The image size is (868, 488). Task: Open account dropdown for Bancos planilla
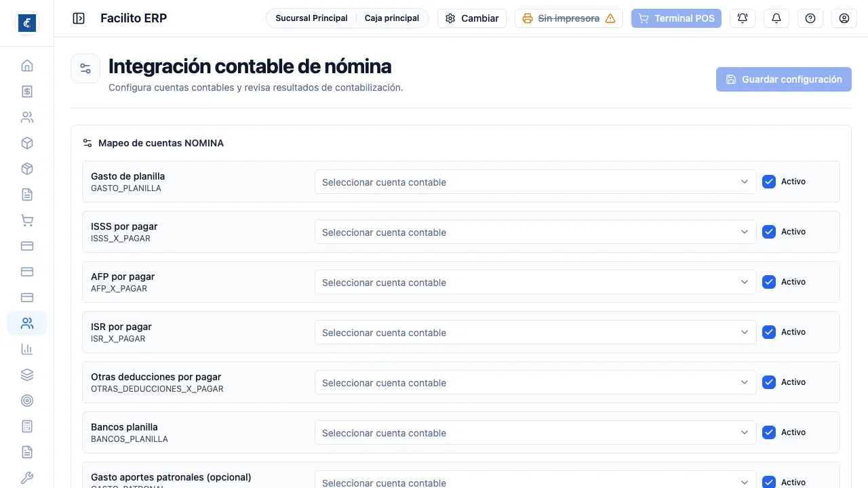coord(536,432)
